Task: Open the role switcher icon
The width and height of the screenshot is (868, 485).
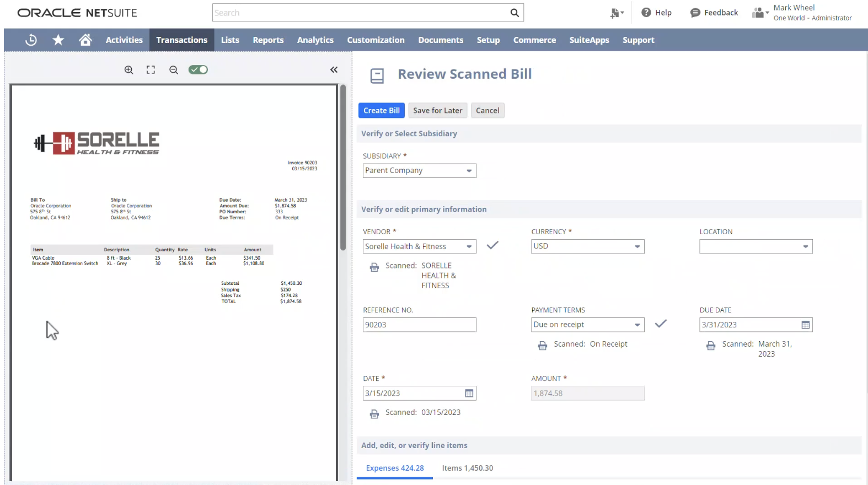Action: pos(760,13)
